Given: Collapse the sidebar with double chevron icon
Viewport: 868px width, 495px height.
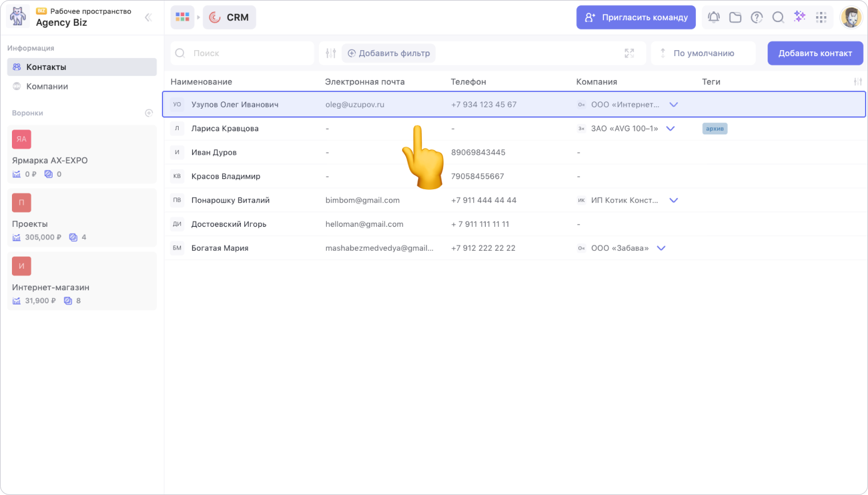Looking at the screenshot, I should point(148,17).
